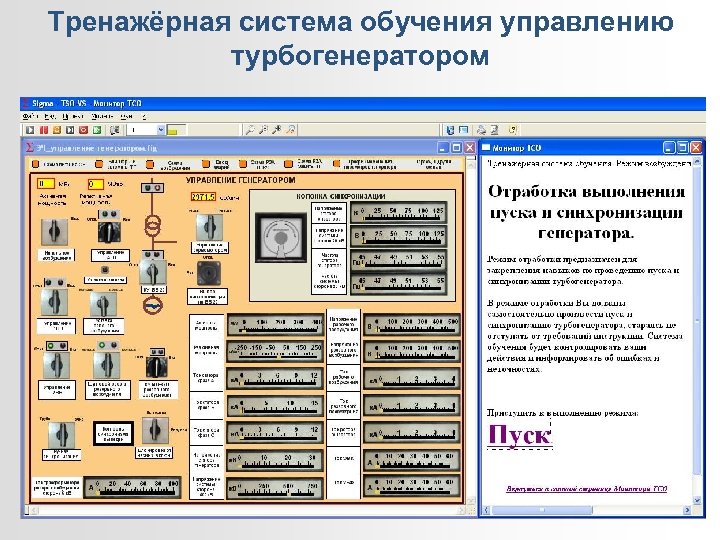Click heading Отработка выполнения пуска и синхронизации
The width and height of the screenshot is (720, 540).
(x=586, y=212)
